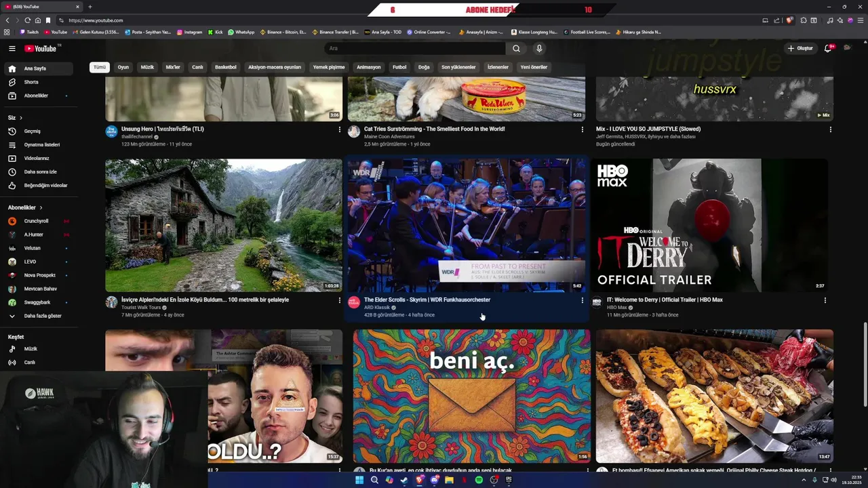The image size is (868, 488).
Task: Open Mevtcan Bahav subscription channel
Action: pyautogui.click(x=39, y=289)
